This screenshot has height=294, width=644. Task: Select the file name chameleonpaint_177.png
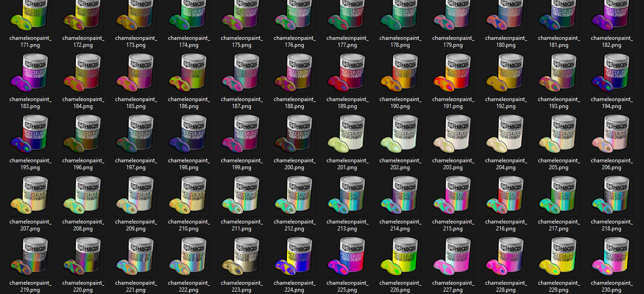point(347,42)
